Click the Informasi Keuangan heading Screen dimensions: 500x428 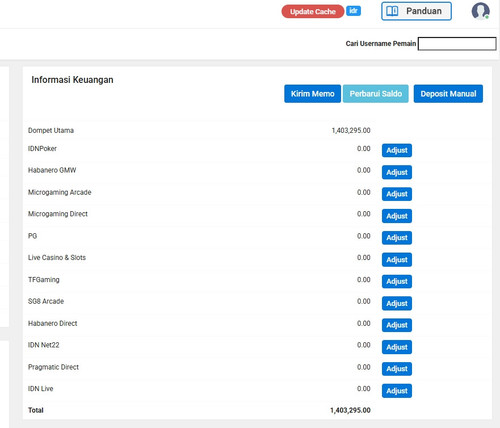tap(72, 80)
